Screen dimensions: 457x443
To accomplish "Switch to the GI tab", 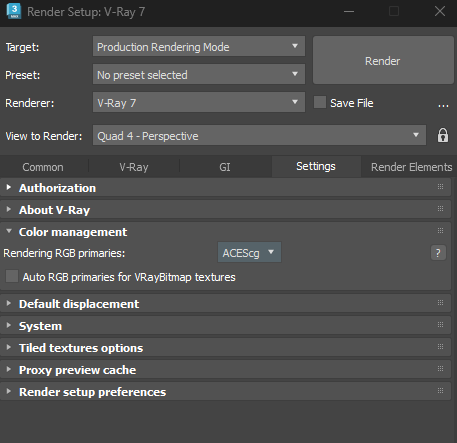I will pos(225,167).
